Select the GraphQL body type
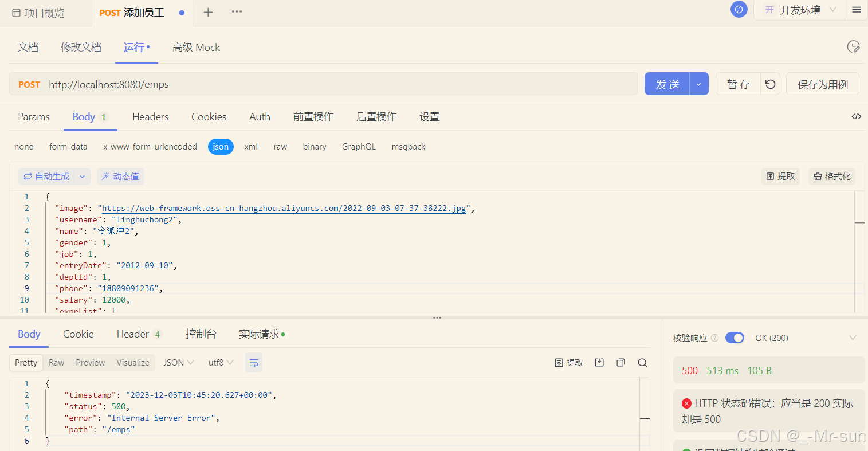This screenshot has height=451, width=868. [359, 147]
